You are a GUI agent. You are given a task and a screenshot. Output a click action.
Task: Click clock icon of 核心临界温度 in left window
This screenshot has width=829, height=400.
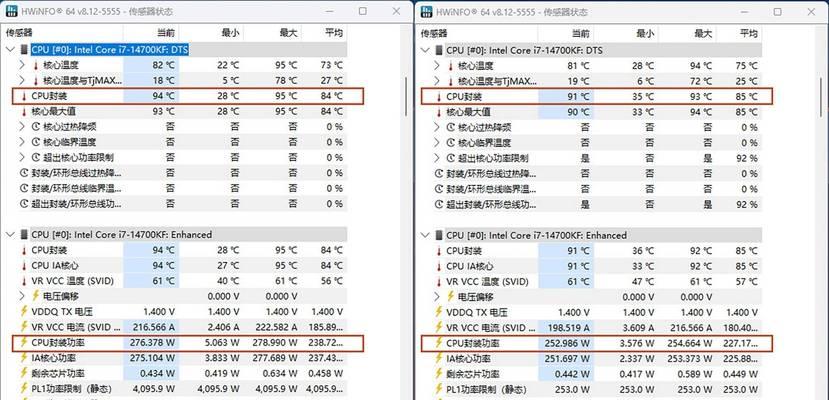click(x=36, y=142)
